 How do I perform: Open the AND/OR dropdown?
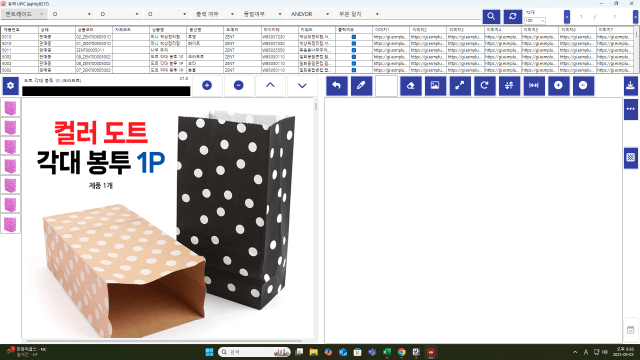[x=310, y=14]
